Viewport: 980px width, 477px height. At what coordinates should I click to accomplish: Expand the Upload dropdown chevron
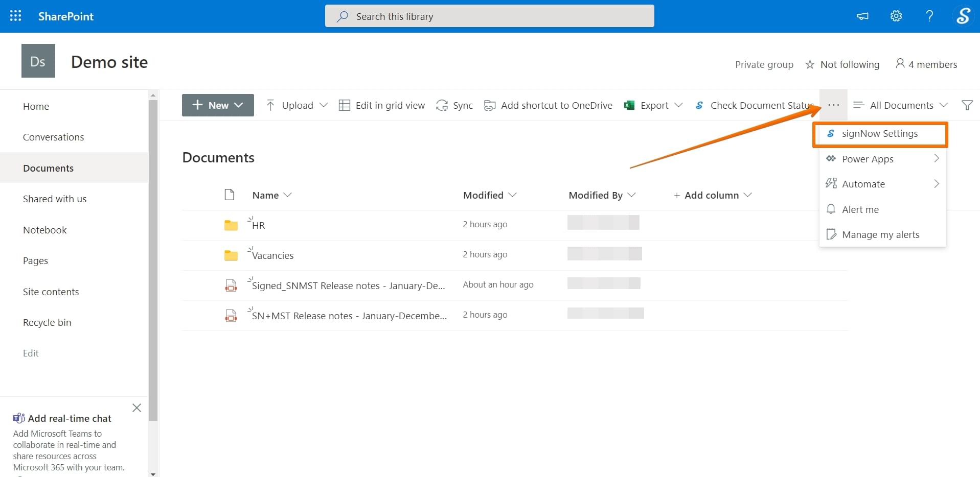pyautogui.click(x=324, y=105)
